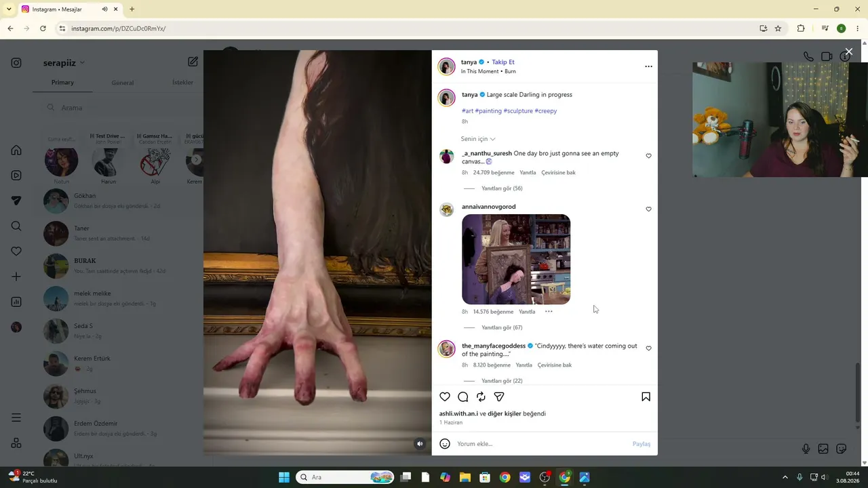Open the Chrome Extensions puzzle icon
Image resolution: width=868 pixels, height=488 pixels.
pos(801,28)
